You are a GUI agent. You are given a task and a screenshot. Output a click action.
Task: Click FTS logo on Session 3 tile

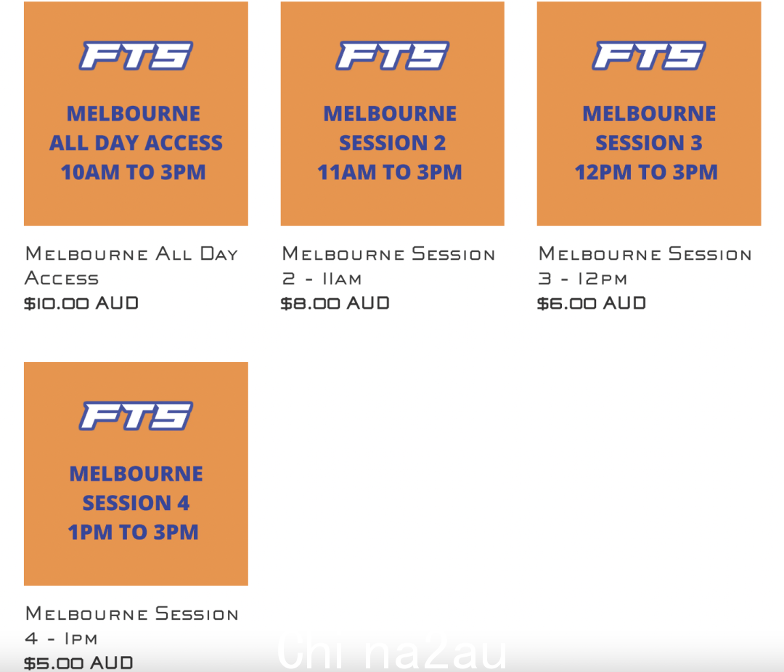tap(648, 55)
